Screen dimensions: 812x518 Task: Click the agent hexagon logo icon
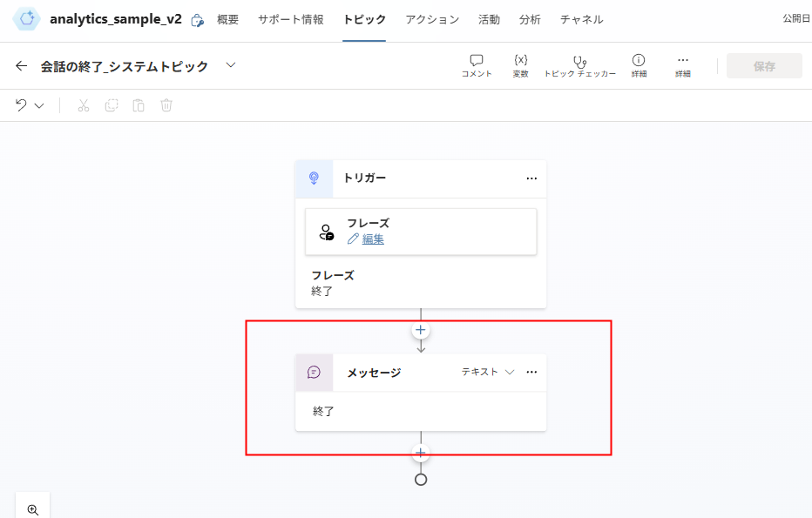coord(26,19)
